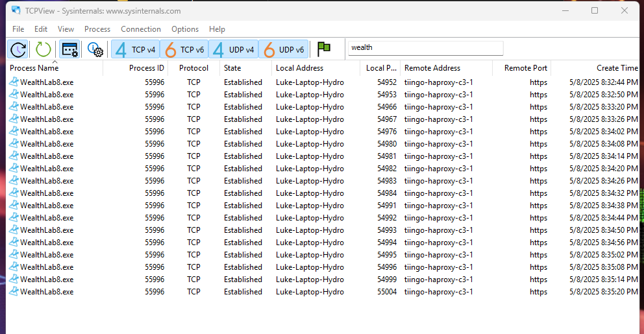This screenshot has width=644, height=334.
Task: Toggle the TCP v6 filter
Action: [184, 49]
